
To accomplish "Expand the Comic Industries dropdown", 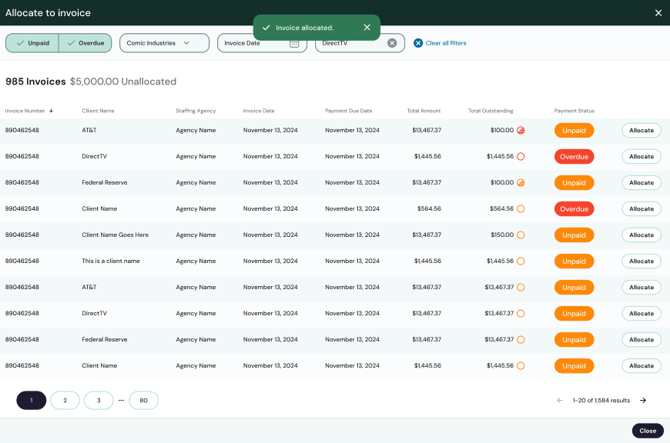I will click(164, 43).
